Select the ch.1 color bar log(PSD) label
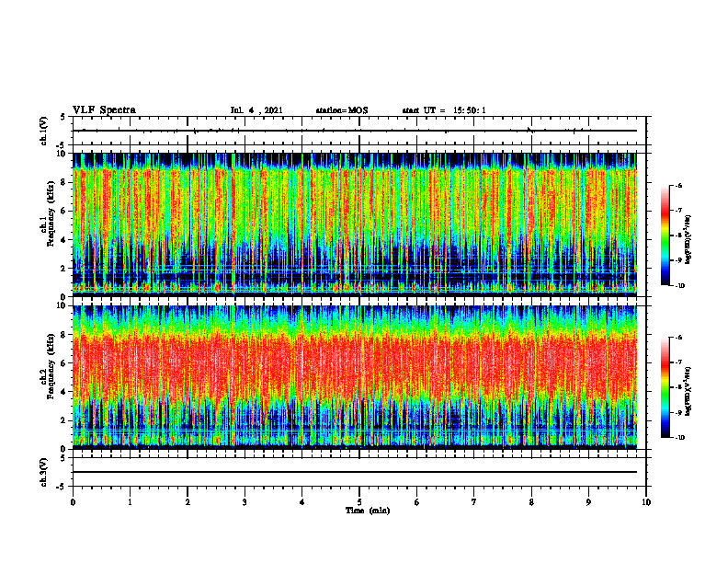728x563 pixels. (x=688, y=239)
